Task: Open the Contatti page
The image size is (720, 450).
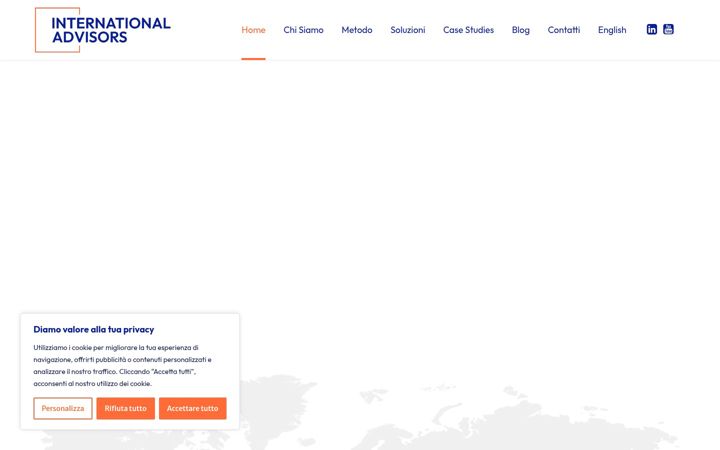Action: click(564, 30)
